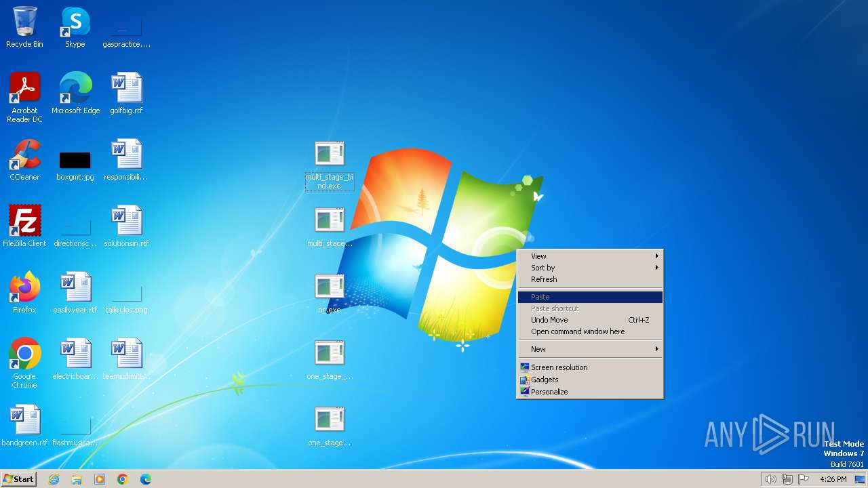This screenshot has height=488, width=868.
Task: Select the Recycle Bin desktop icon
Action: coord(24,27)
